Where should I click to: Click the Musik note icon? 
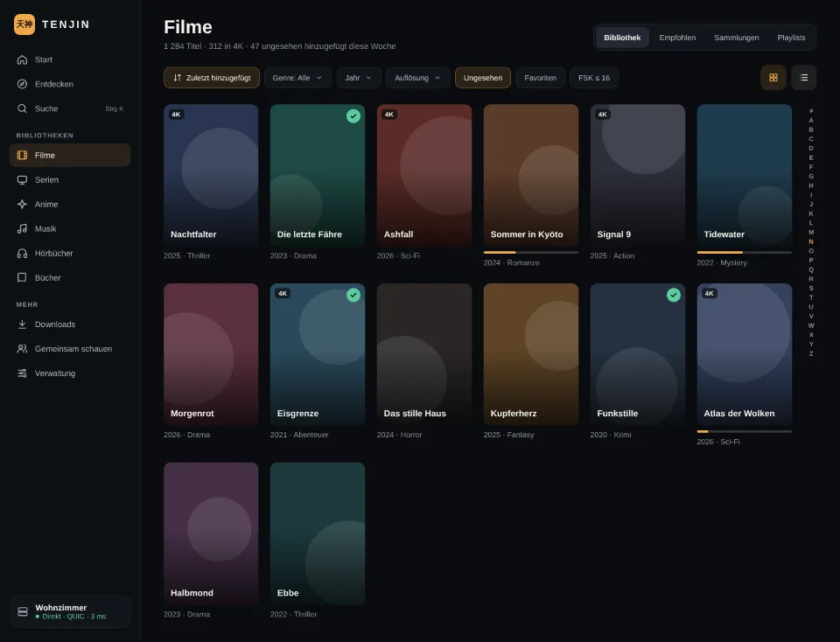coord(22,228)
